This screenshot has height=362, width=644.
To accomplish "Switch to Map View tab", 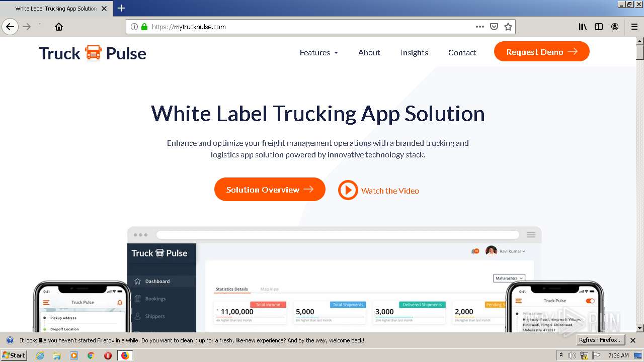I will (x=270, y=289).
